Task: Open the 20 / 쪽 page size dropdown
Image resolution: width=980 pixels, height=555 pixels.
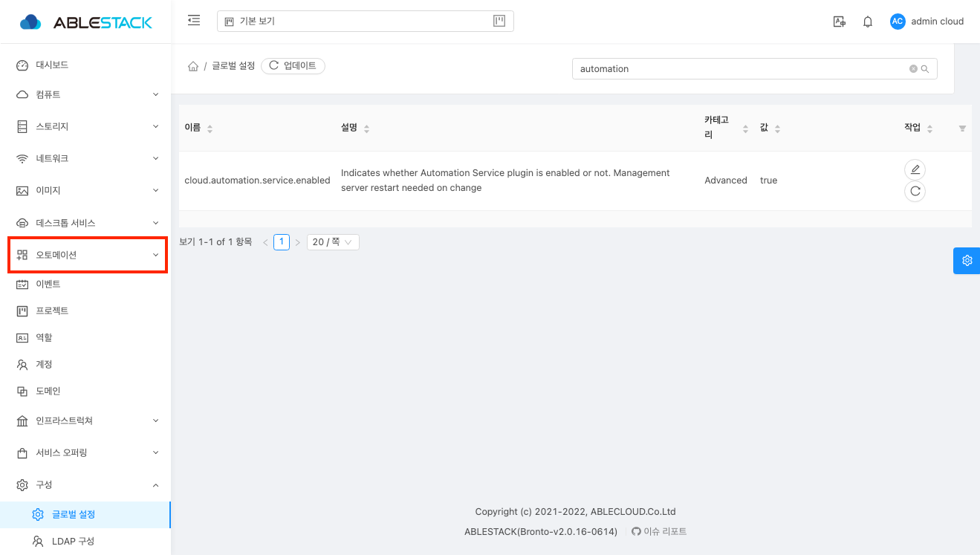Action: 333,242
